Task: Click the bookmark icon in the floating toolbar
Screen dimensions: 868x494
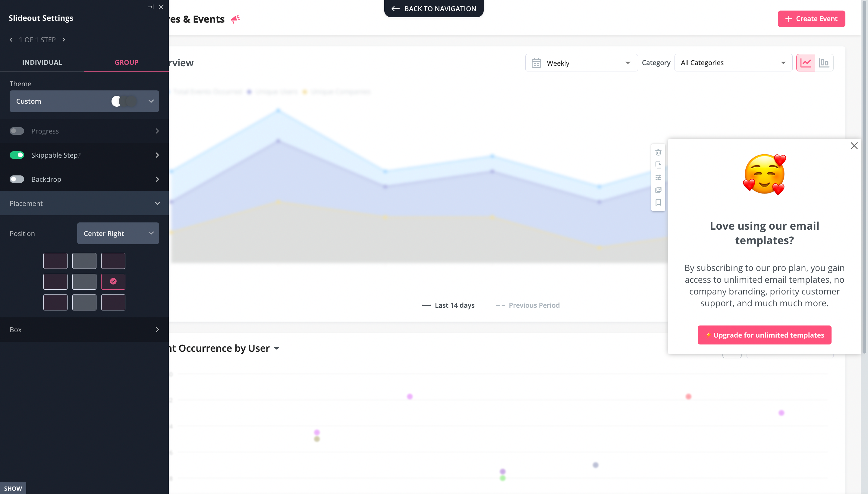Action: coord(658,202)
